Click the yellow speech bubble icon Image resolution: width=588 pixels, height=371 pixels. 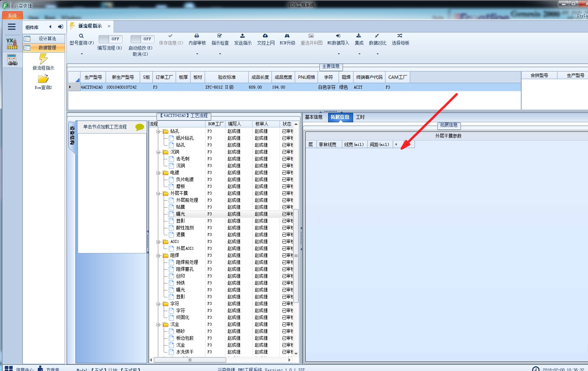pos(140,127)
